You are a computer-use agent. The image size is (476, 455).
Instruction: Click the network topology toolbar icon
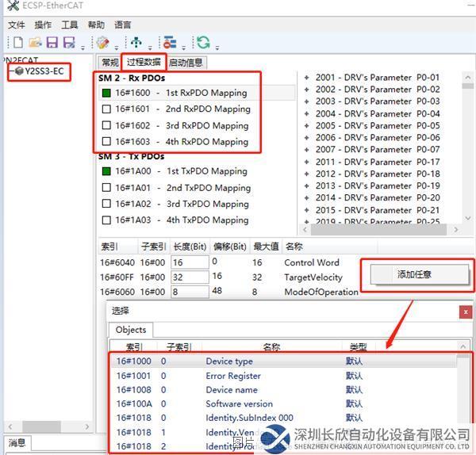point(137,42)
